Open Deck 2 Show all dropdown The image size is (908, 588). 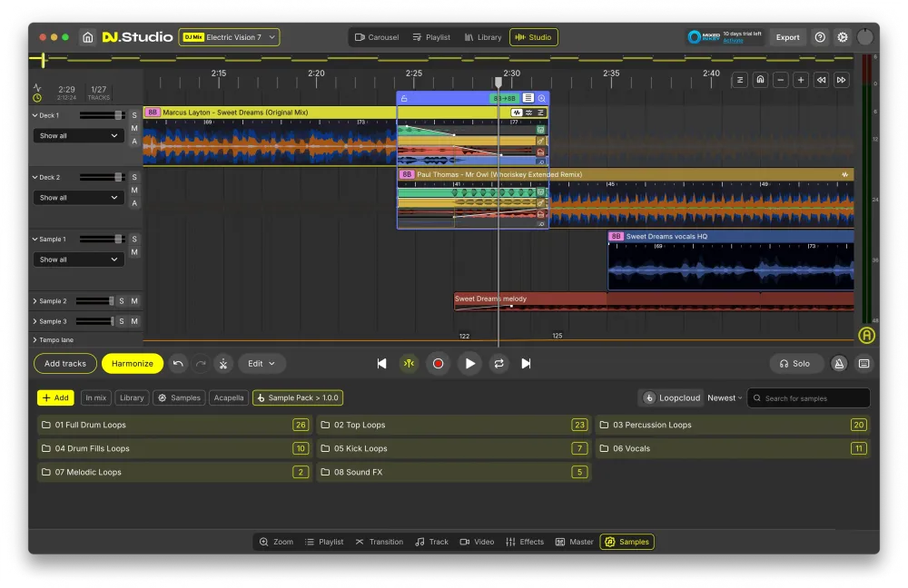point(78,197)
